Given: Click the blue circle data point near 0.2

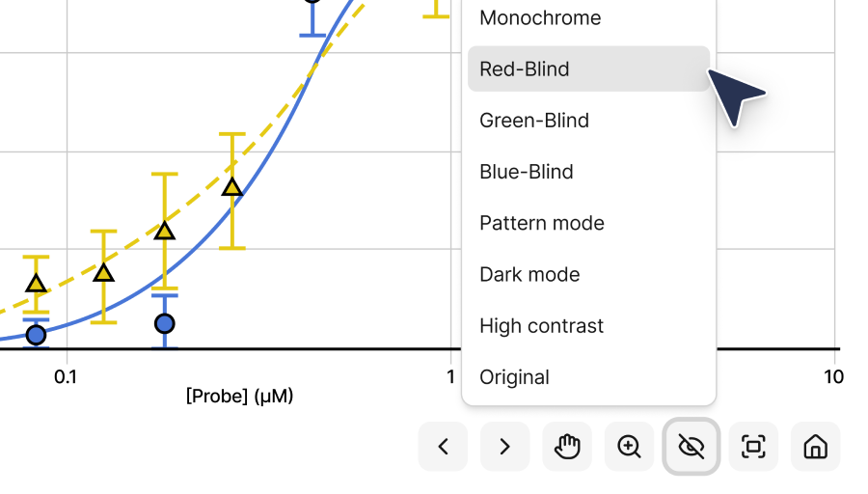Looking at the screenshot, I should (x=165, y=323).
